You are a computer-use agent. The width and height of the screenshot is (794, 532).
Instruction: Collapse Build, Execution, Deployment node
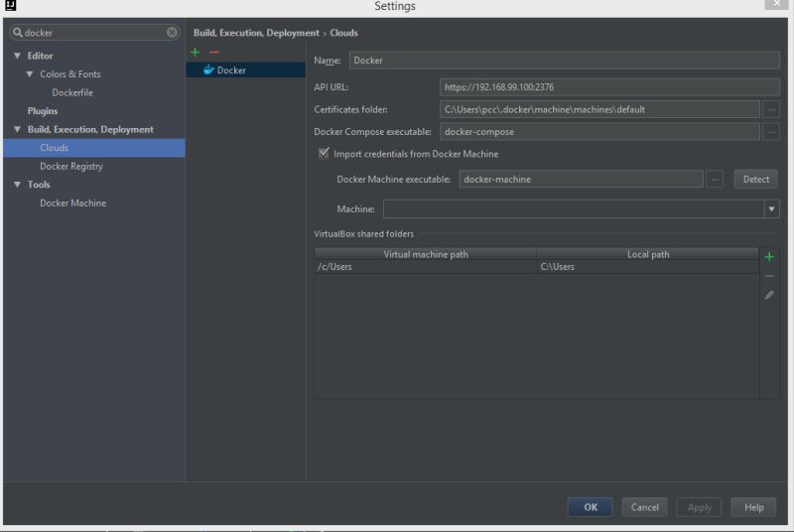point(17,130)
